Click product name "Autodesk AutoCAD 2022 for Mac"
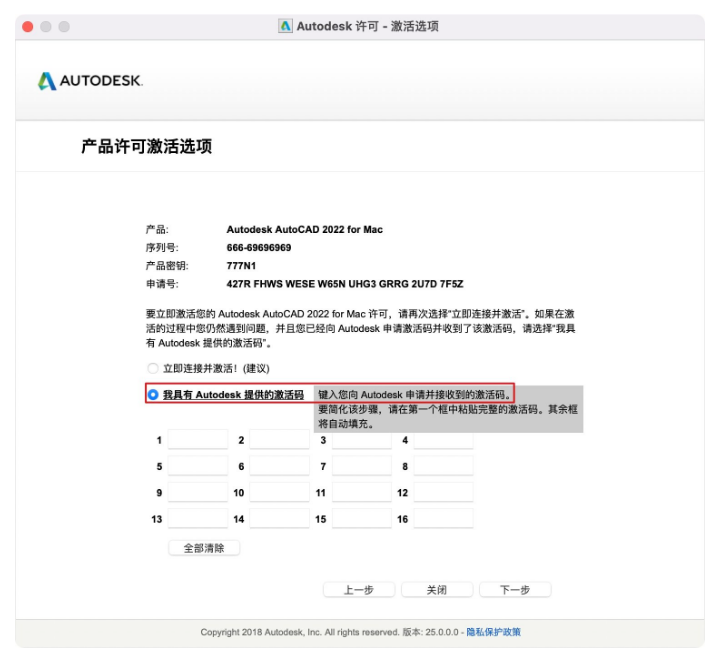The width and height of the screenshot is (717, 655). pyautogui.click(x=305, y=229)
